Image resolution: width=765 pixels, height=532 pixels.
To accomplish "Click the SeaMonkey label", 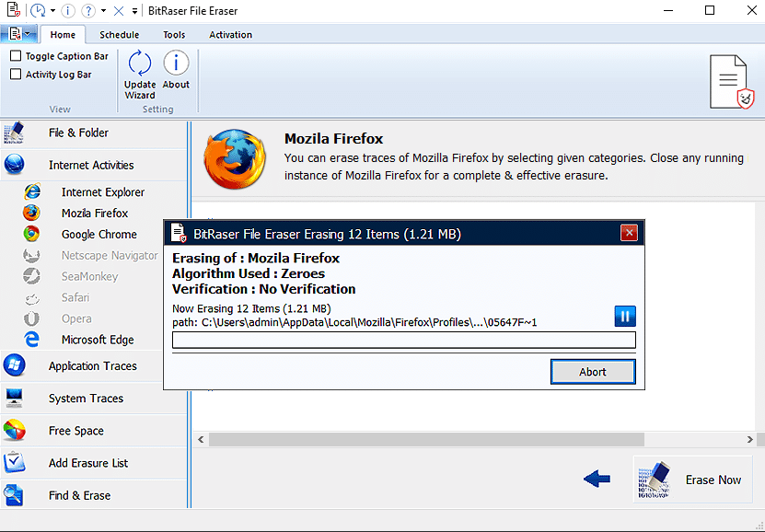I will (90, 276).
